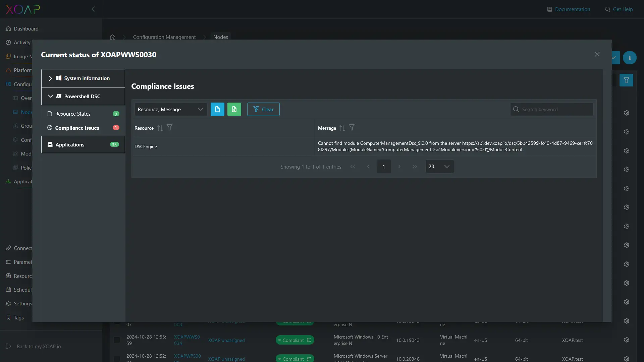Clear the table filters
This screenshot has width=644, height=362.
(263, 109)
